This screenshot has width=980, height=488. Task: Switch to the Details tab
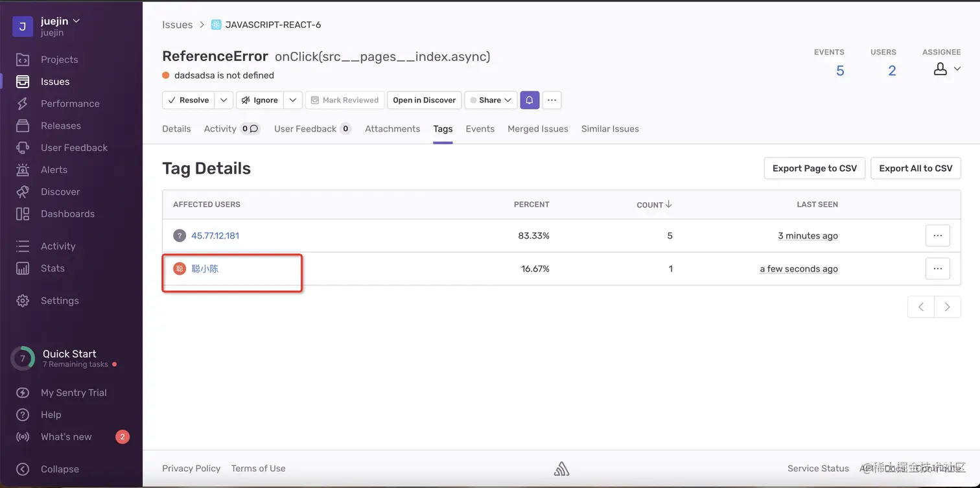click(176, 129)
